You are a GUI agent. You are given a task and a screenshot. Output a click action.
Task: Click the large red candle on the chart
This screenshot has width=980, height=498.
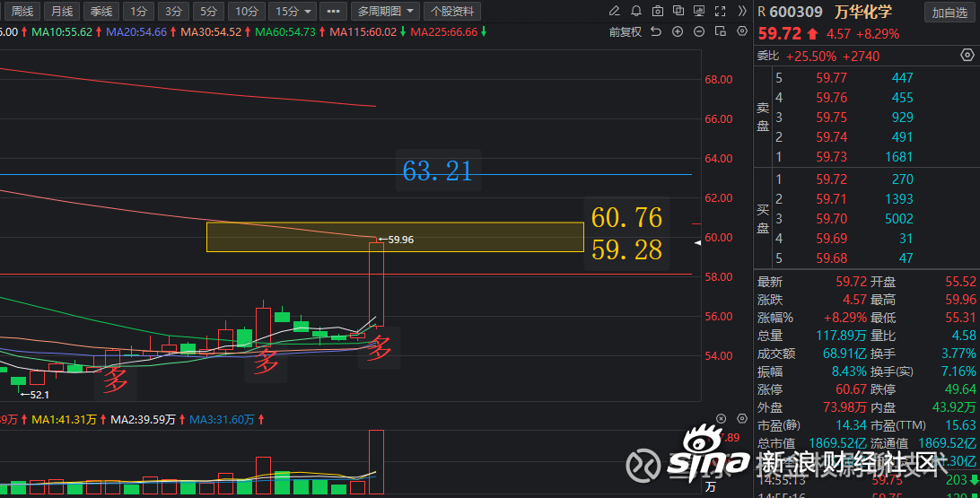376,284
